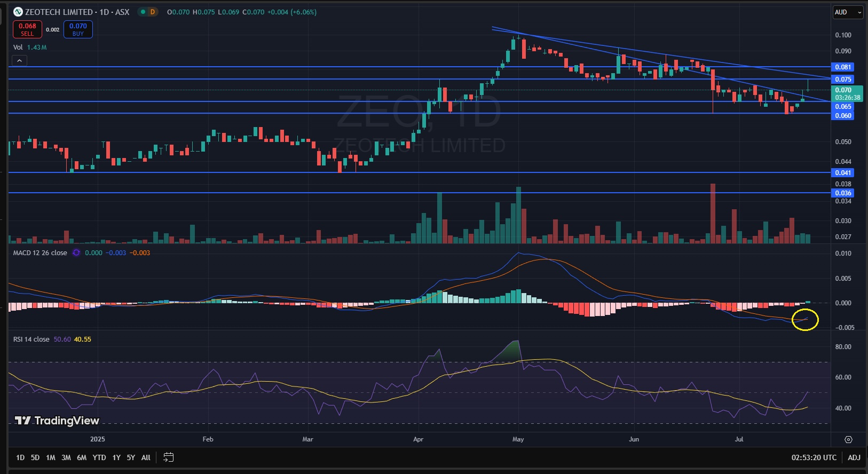Click the change value +0.004 (+6.06%)

click(x=292, y=12)
